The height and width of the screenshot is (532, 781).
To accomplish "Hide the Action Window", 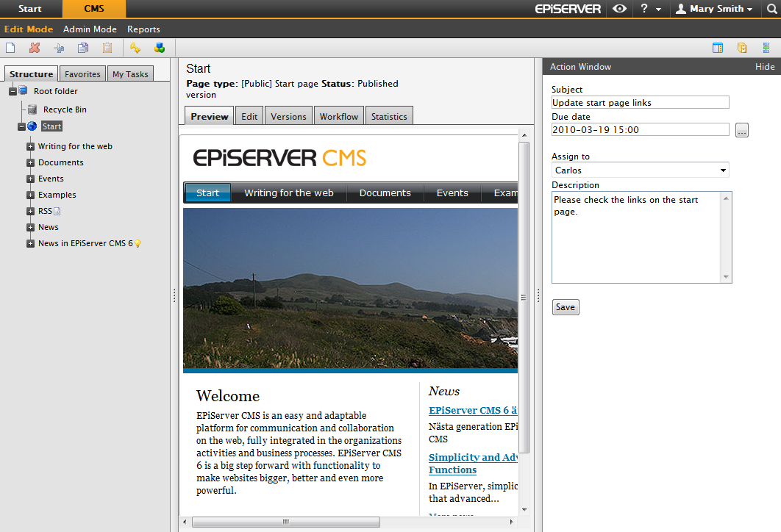I will (x=765, y=66).
